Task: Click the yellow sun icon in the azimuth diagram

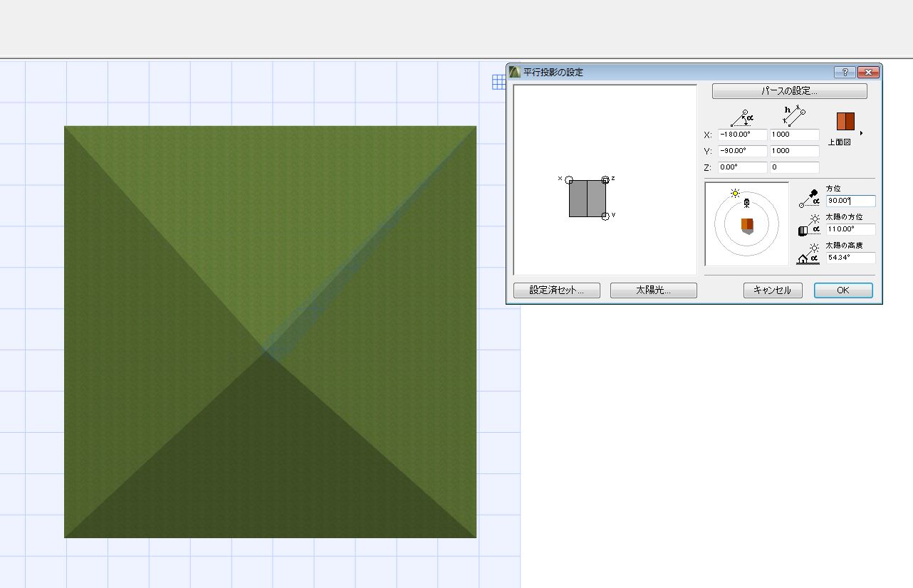Action: [735, 193]
